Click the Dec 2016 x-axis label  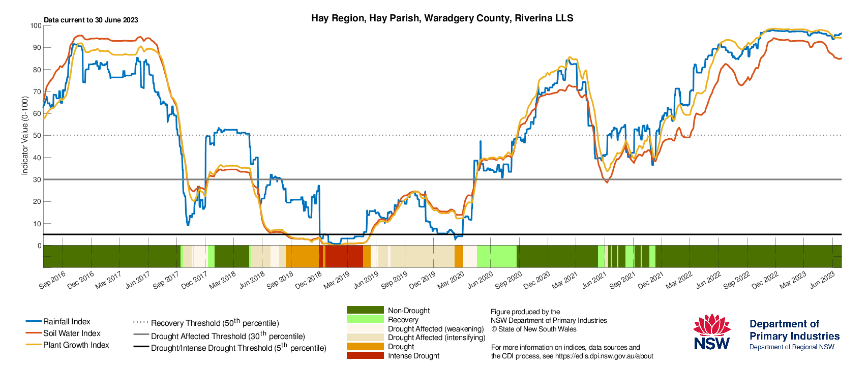point(80,280)
